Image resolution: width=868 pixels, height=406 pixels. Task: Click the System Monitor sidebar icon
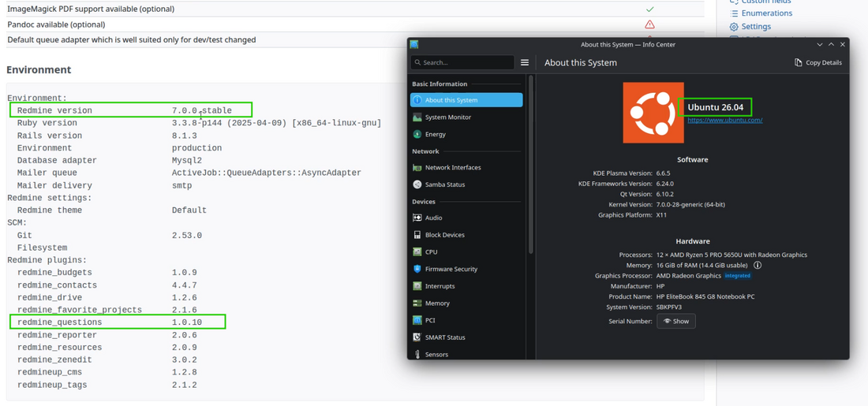click(417, 117)
